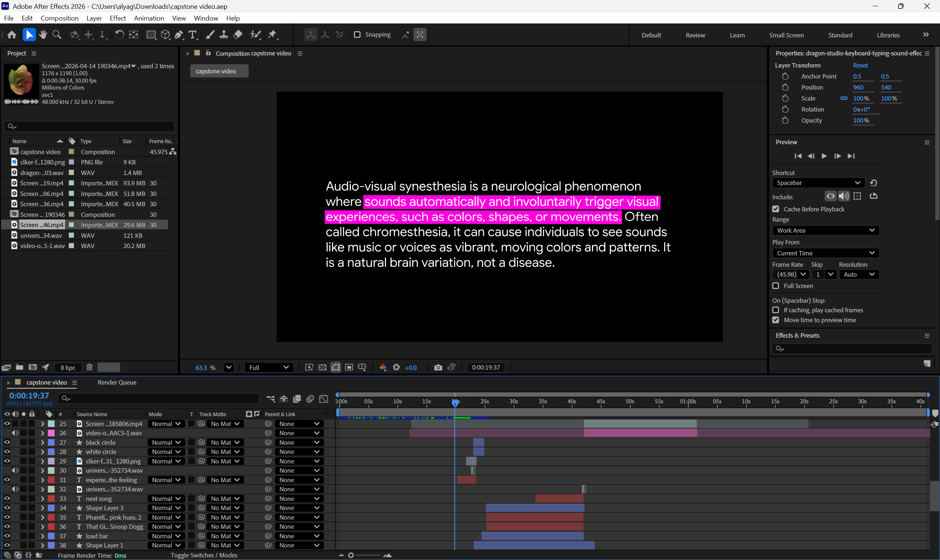
Task: Click the delete trash icon in Project panel
Action: pyautogui.click(x=90, y=367)
